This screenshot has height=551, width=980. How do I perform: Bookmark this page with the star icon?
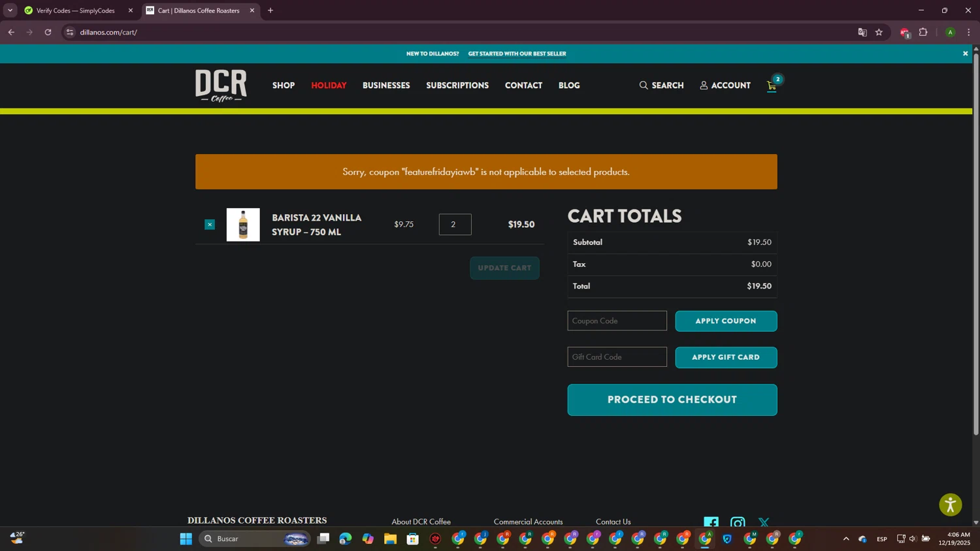(879, 32)
